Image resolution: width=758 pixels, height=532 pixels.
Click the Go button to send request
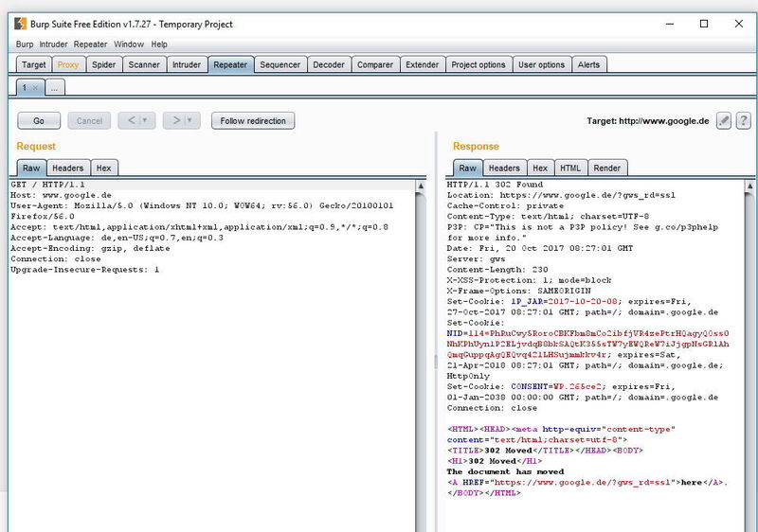click(39, 120)
